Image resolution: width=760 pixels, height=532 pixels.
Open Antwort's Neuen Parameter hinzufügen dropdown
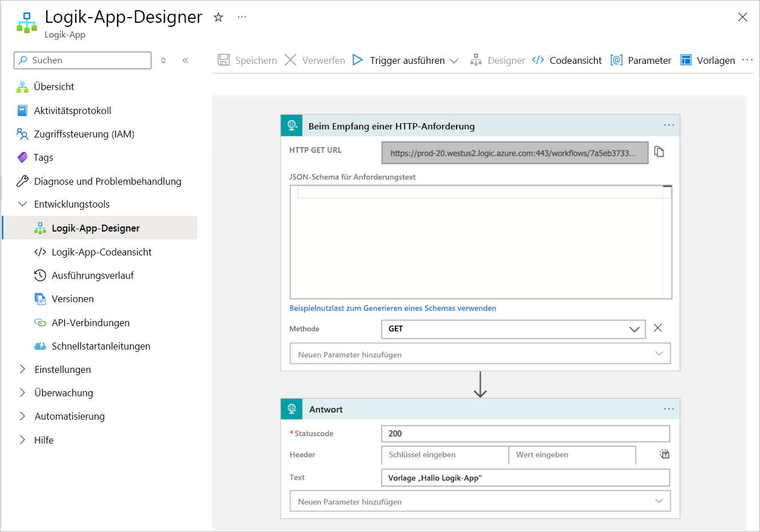coord(480,501)
